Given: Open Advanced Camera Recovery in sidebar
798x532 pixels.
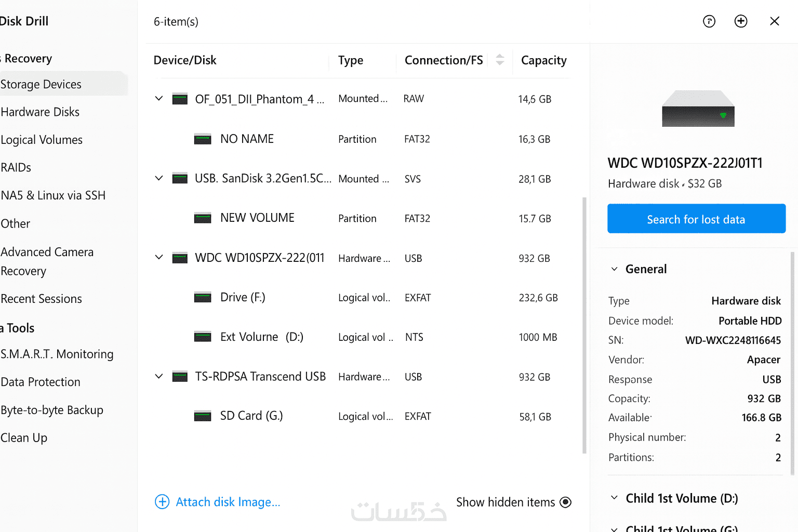Looking at the screenshot, I should point(47,261).
